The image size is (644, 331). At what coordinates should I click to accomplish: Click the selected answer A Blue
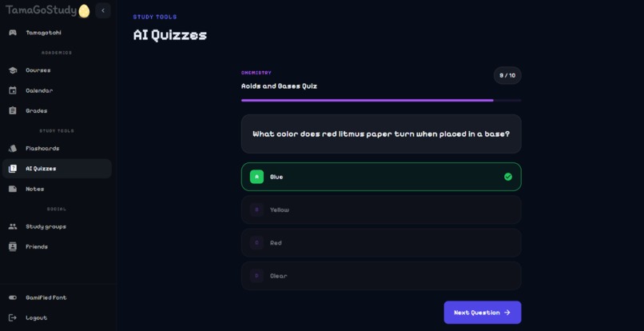(x=381, y=177)
